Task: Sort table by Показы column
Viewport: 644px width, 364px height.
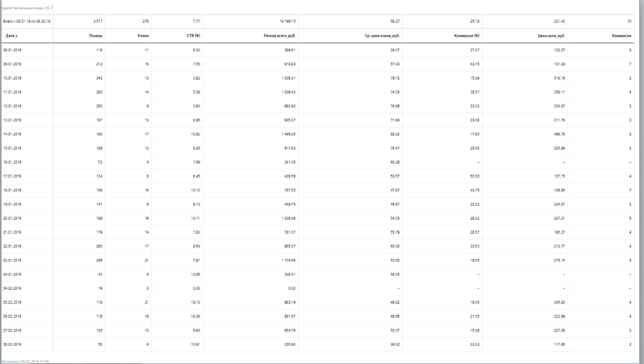Action: click(x=96, y=36)
